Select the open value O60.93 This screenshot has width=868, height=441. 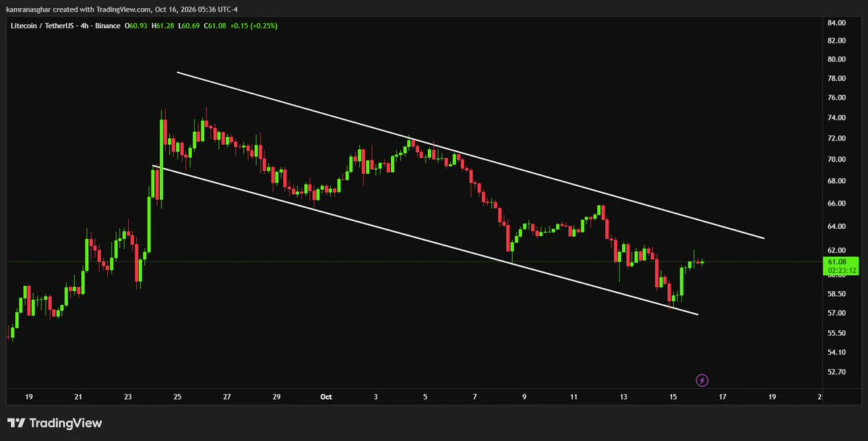click(x=135, y=26)
